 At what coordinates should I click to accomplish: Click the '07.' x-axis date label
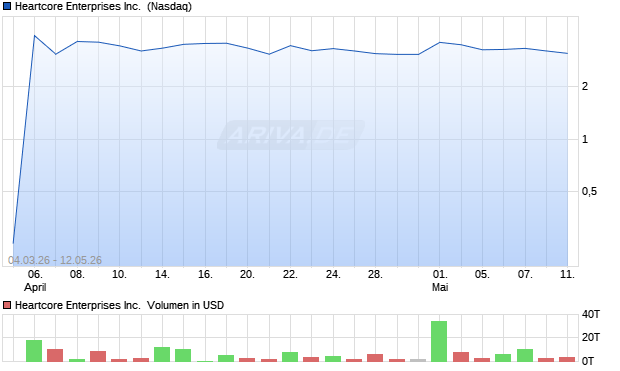(525, 274)
